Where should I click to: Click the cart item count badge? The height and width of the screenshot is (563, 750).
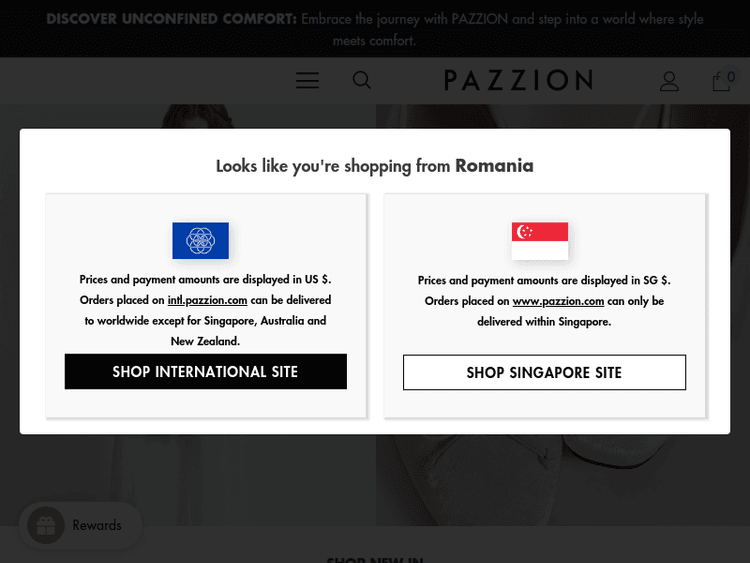click(731, 76)
